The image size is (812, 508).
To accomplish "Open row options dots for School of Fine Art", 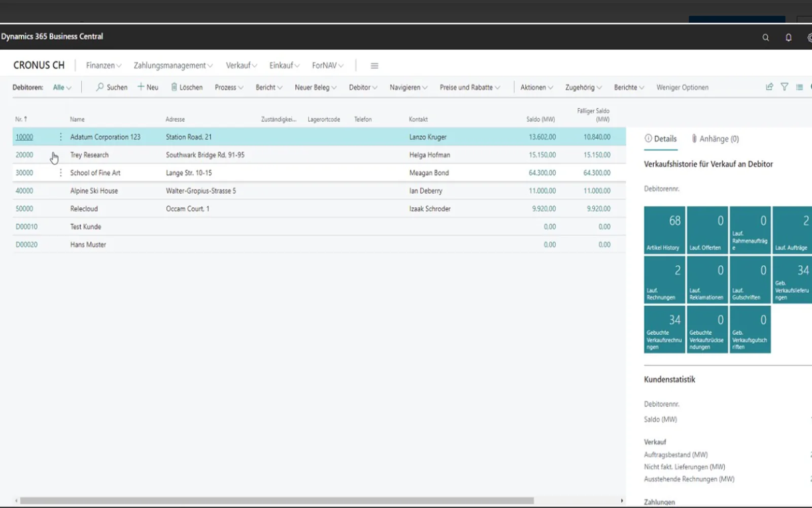I will click(x=60, y=173).
